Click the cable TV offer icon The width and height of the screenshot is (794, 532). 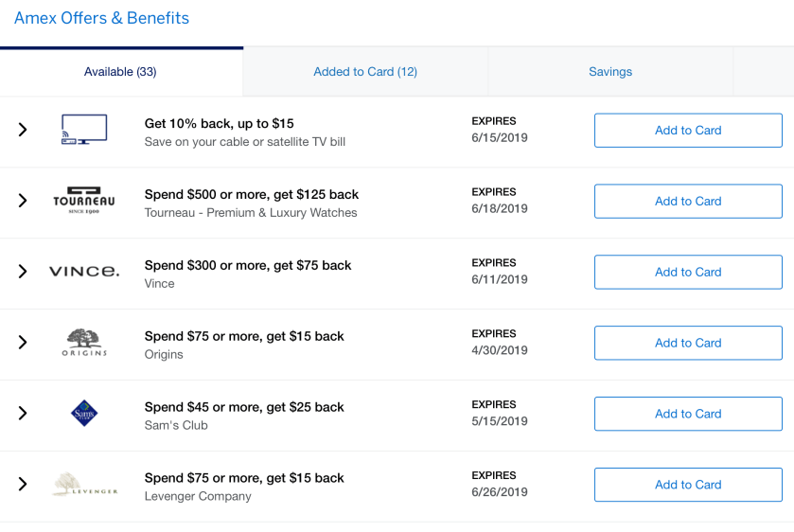coord(84,130)
